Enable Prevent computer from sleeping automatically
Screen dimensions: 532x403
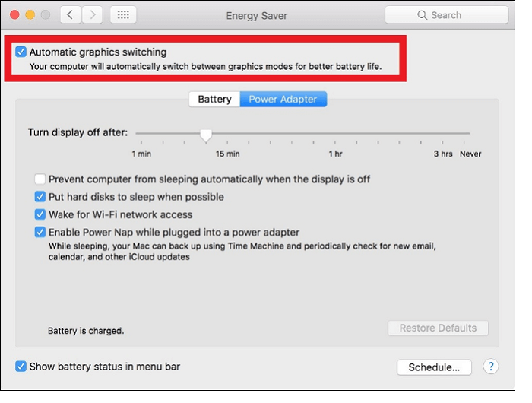click(x=40, y=179)
